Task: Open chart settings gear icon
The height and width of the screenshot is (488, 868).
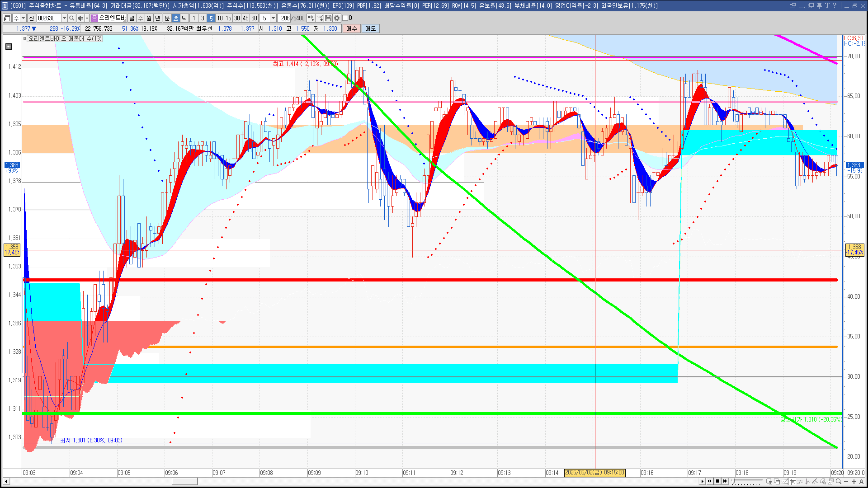Action: [337, 18]
